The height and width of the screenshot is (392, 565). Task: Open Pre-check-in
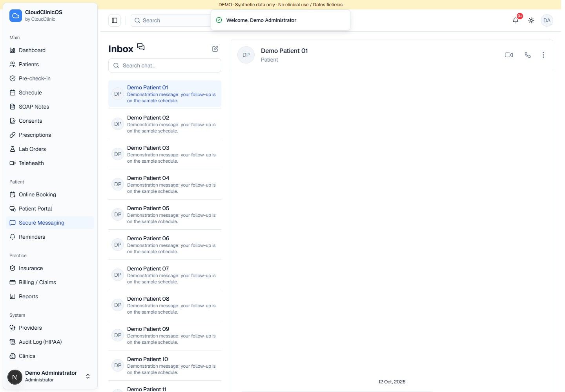(x=50, y=78)
